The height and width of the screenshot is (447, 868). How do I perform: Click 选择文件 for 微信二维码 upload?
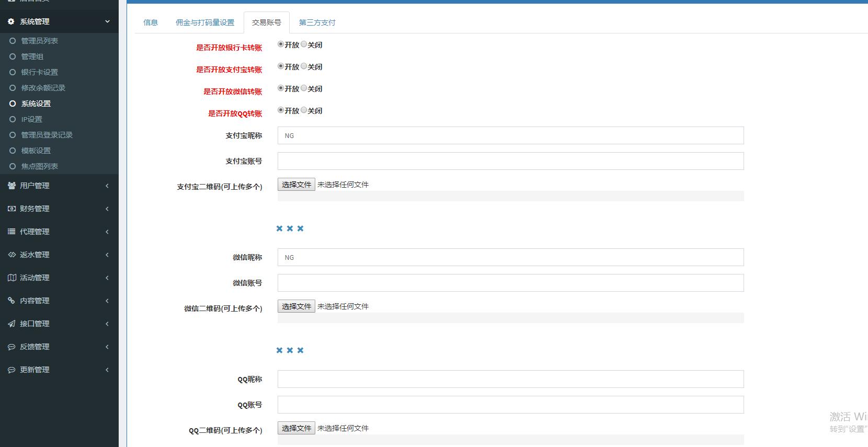coord(296,306)
